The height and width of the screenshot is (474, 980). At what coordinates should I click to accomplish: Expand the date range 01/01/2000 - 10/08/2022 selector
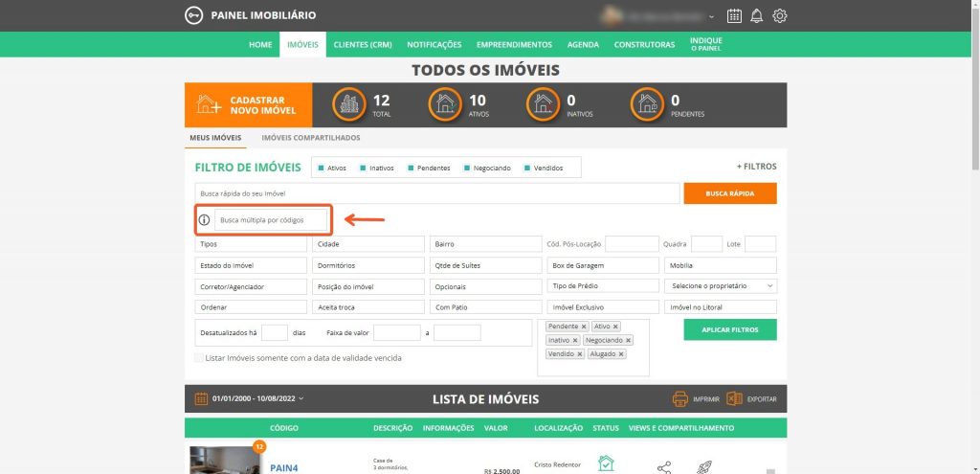[x=254, y=399]
